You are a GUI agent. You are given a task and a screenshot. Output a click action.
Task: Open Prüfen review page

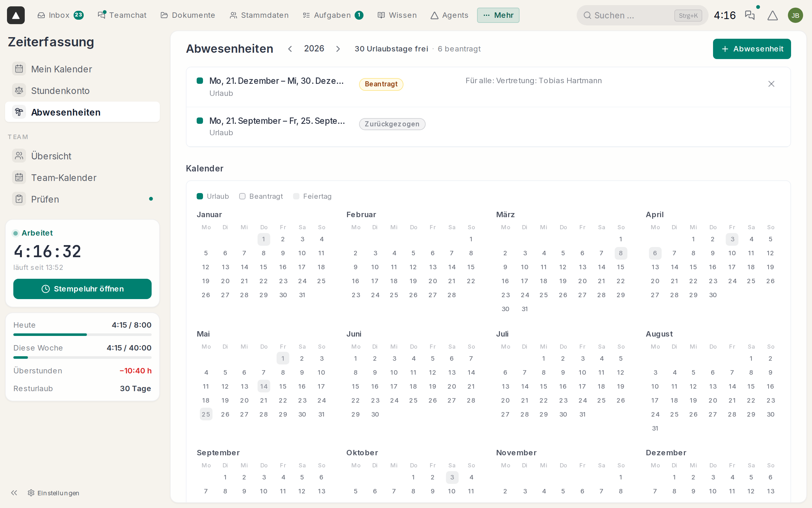pyautogui.click(x=82, y=199)
